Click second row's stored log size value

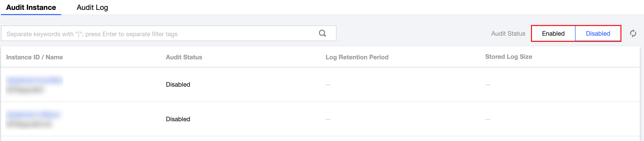point(488,119)
